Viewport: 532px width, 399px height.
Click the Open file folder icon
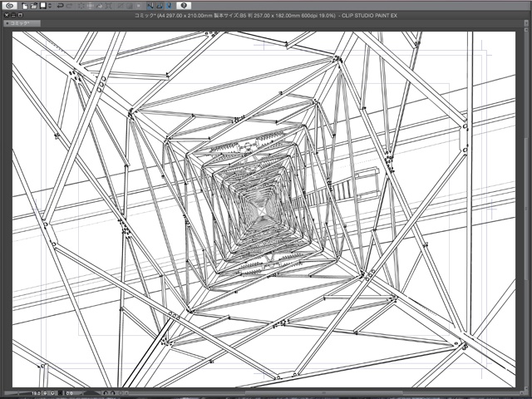pos(33,6)
